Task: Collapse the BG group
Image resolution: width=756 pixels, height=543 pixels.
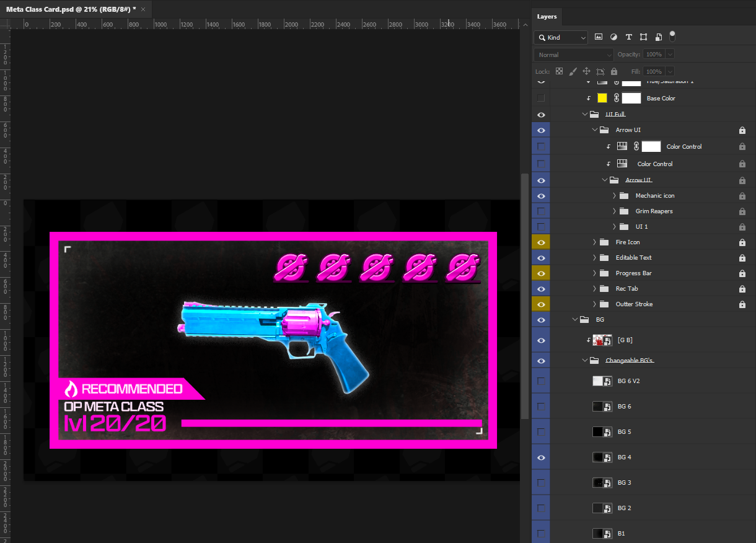Action: point(574,320)
